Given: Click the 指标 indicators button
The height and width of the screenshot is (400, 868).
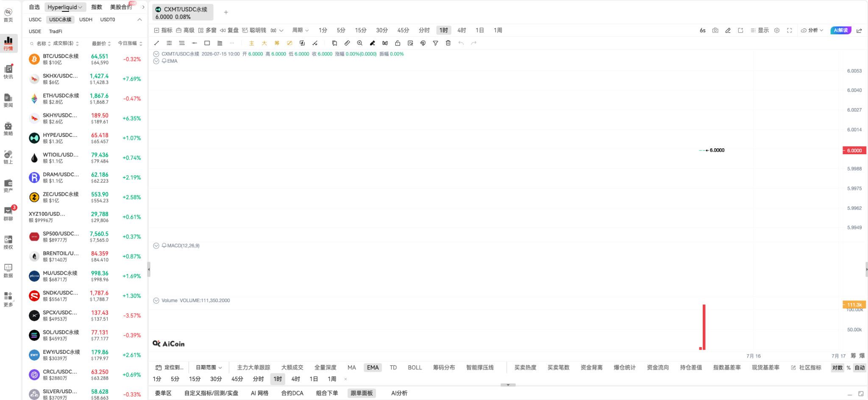Looking at the screenshot, I should [x=163, y=30].
